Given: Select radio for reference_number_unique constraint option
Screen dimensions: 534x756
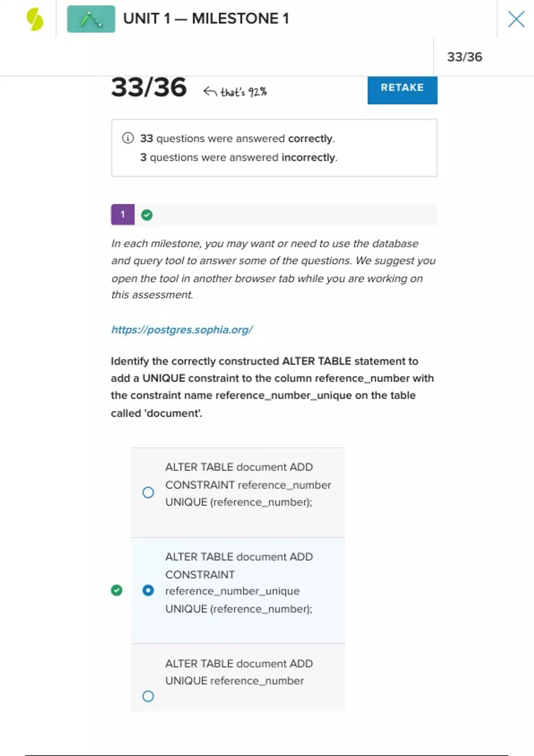Looking at the screenshot, I should point(148,590).
